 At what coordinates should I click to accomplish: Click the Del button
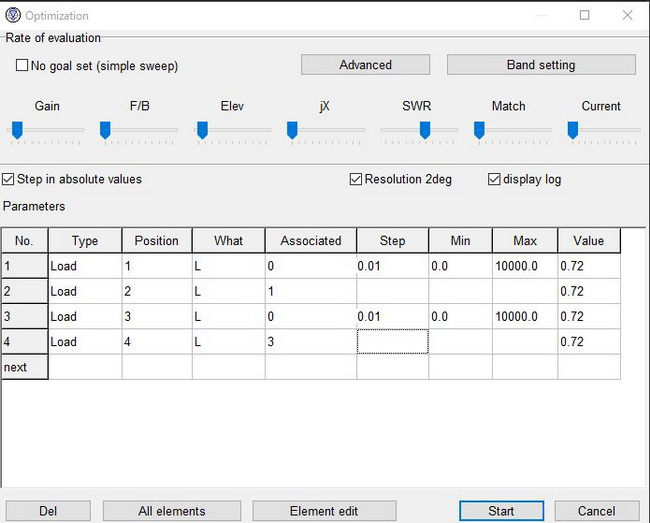point(48,511)
